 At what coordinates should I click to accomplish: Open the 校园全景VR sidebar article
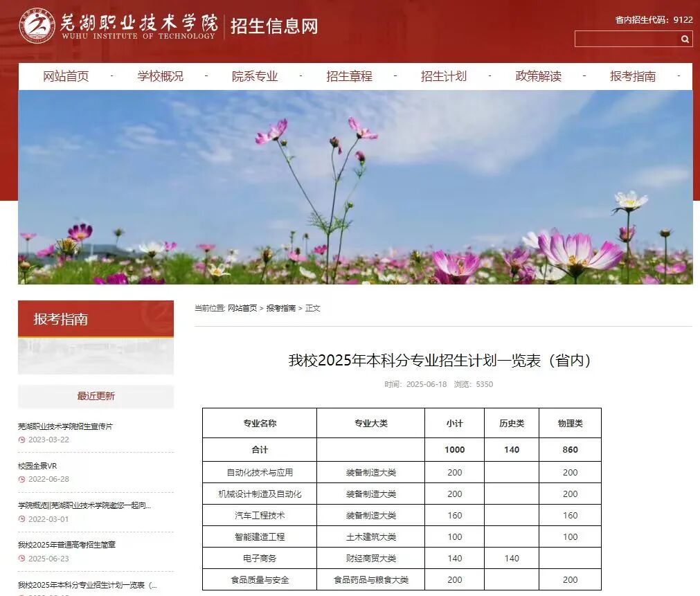(37, 465)
